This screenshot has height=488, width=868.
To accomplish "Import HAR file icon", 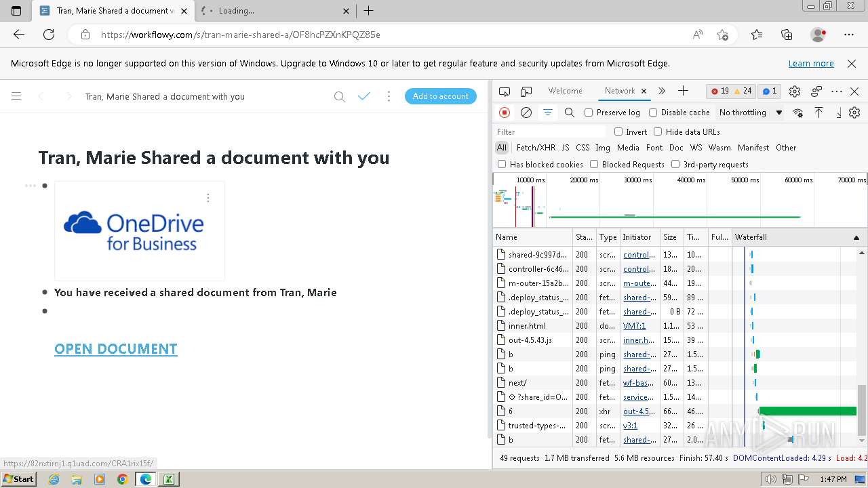I will (x=819, y=113).
